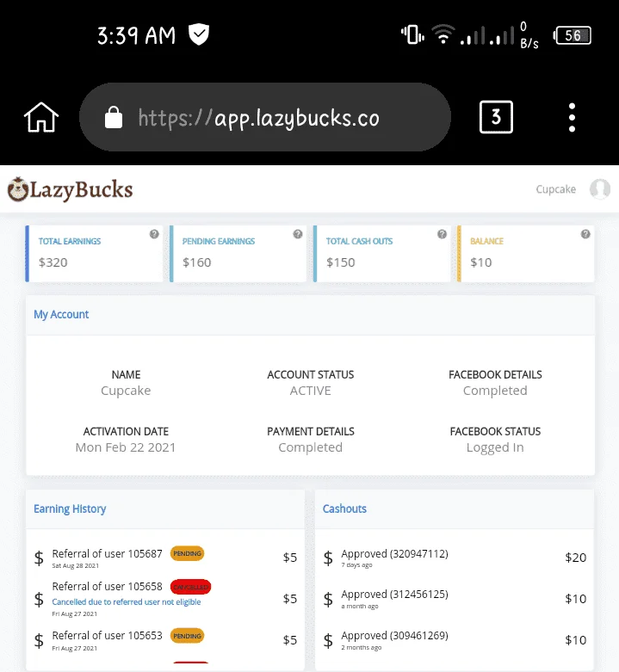Click the Cashouts heading
This screenshot has height=672, width=619.
[344, 509]
